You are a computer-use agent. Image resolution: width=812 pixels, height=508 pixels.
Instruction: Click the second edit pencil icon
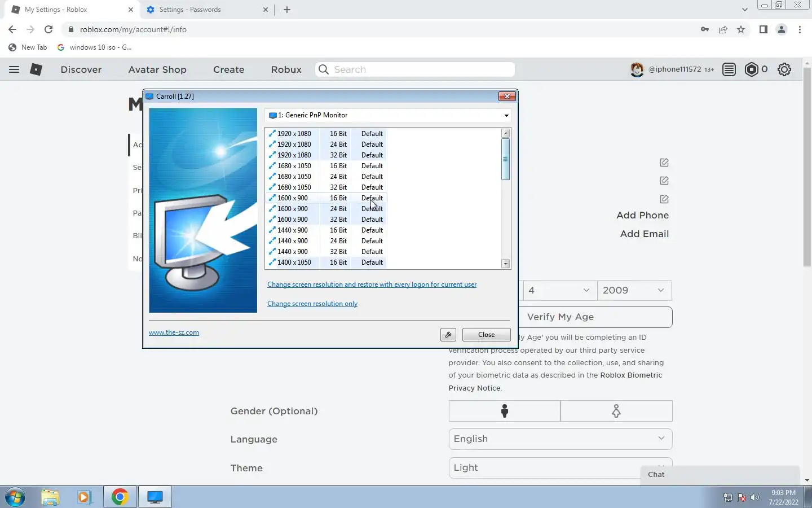664,181
